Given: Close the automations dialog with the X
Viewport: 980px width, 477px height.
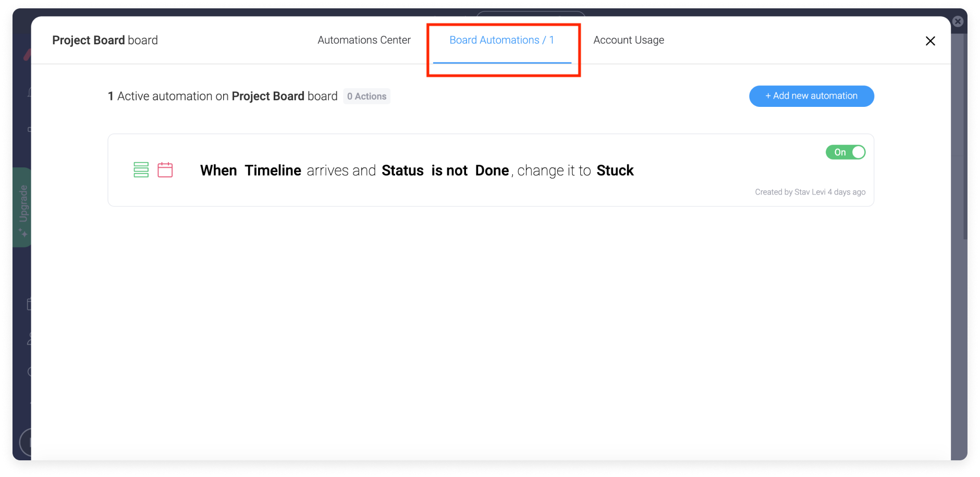Looking at the screenshot, I should pyautogui.click(x=930, y=41).
